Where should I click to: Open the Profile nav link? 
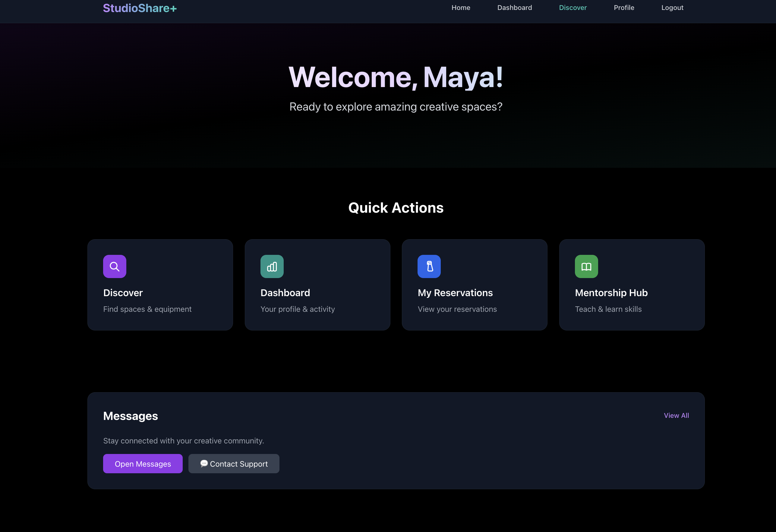pos(623,8)
